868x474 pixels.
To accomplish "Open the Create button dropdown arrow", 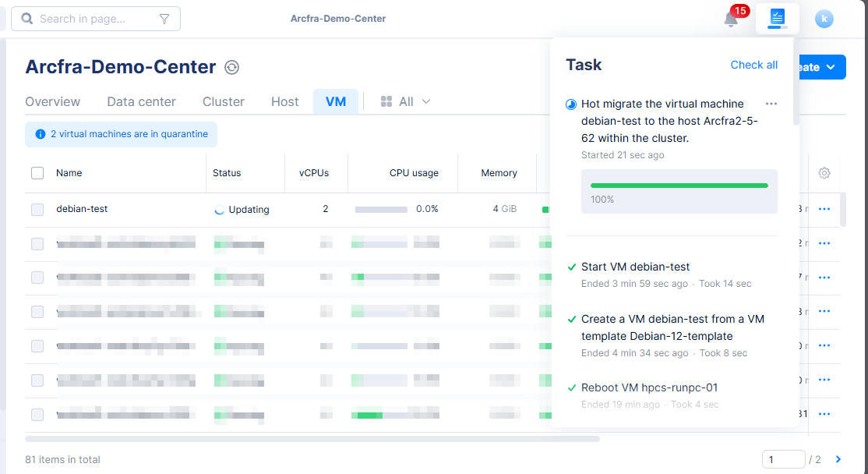I will (x=831, y=67).
